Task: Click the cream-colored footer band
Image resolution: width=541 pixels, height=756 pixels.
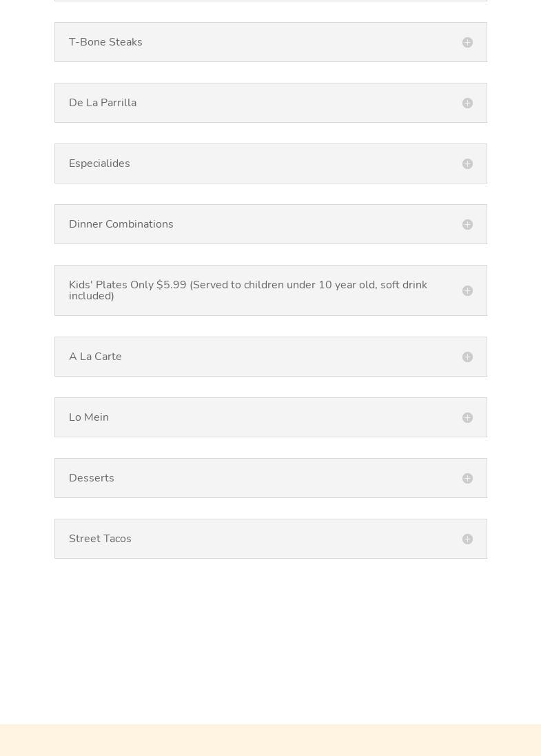Action: pos(270,740)
